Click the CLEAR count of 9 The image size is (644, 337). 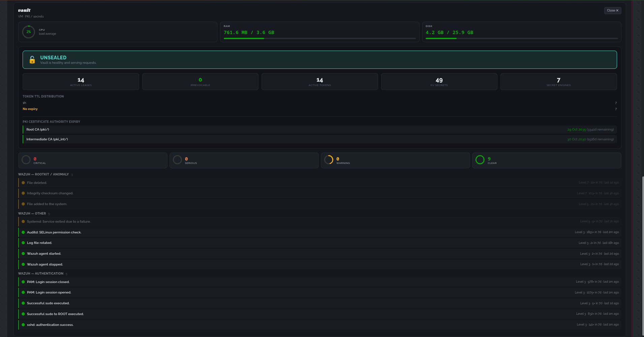point(489,159)
